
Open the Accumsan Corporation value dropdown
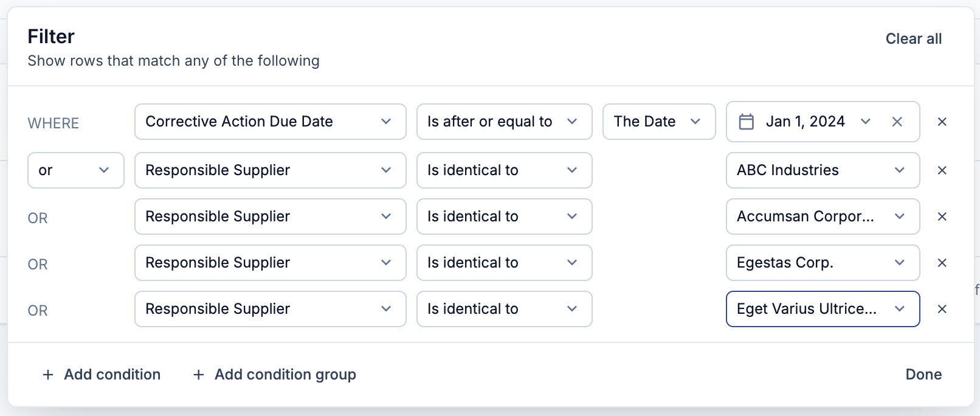tap(823, 217)
